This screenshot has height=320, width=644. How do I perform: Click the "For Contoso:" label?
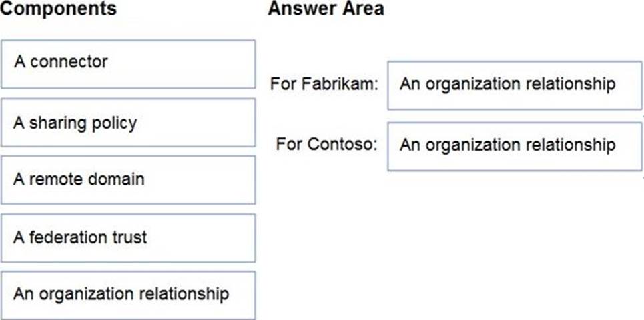pos(327,144)
